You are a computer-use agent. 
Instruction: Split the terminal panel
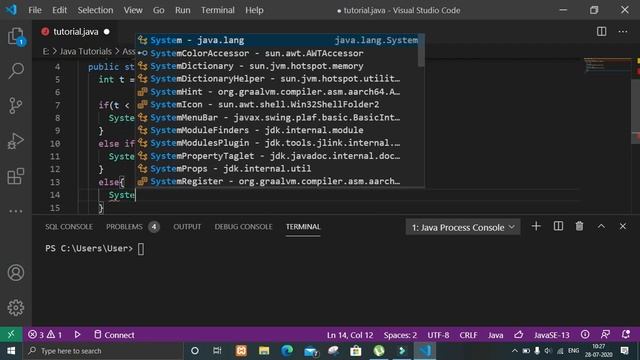(558, 226)
